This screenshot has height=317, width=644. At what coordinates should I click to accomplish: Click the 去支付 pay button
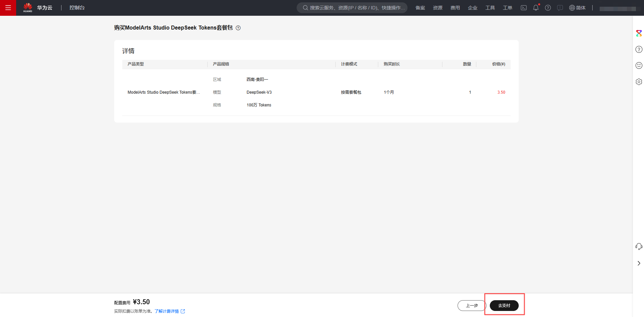[504, 306]
